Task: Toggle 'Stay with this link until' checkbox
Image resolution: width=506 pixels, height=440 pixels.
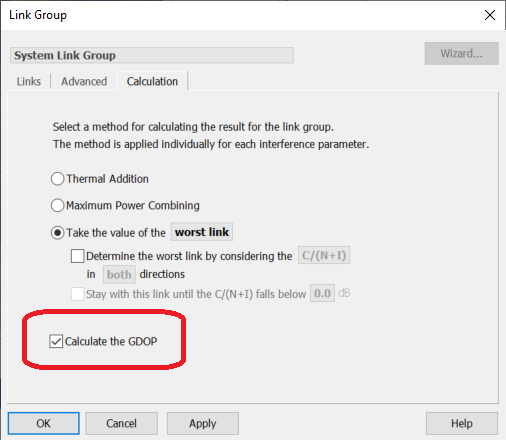Action: coord(77,294)
